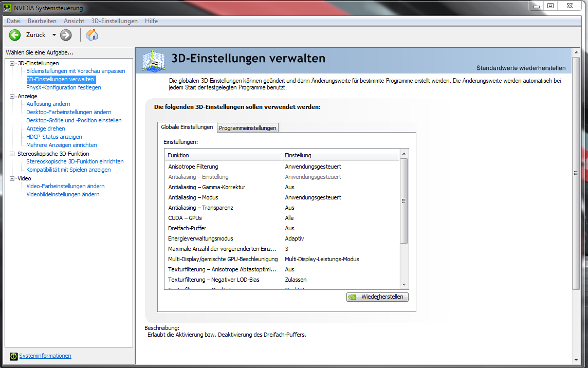Select the Dreifach-Puffer row

click(x=282, y=228)
